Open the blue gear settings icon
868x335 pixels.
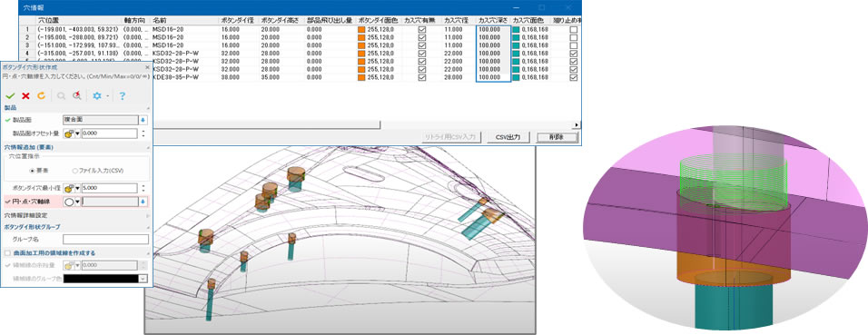(x=97, y=96)
